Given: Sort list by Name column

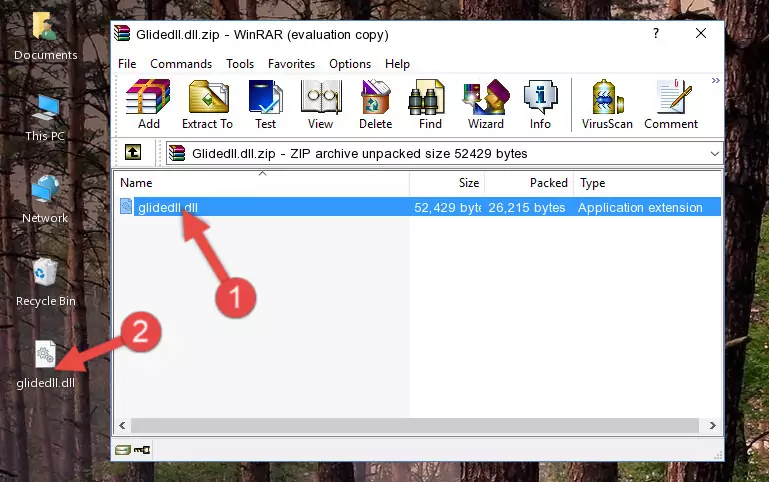Looking at the screenshot, I should 262,183.
